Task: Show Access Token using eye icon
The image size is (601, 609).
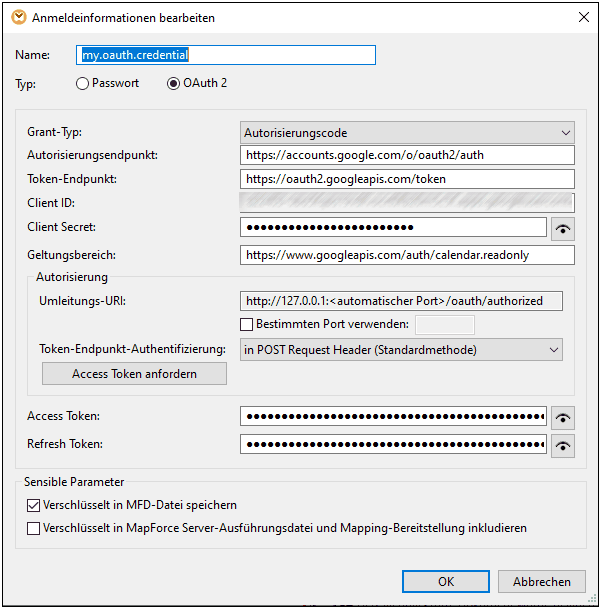Action: point(563,418)
